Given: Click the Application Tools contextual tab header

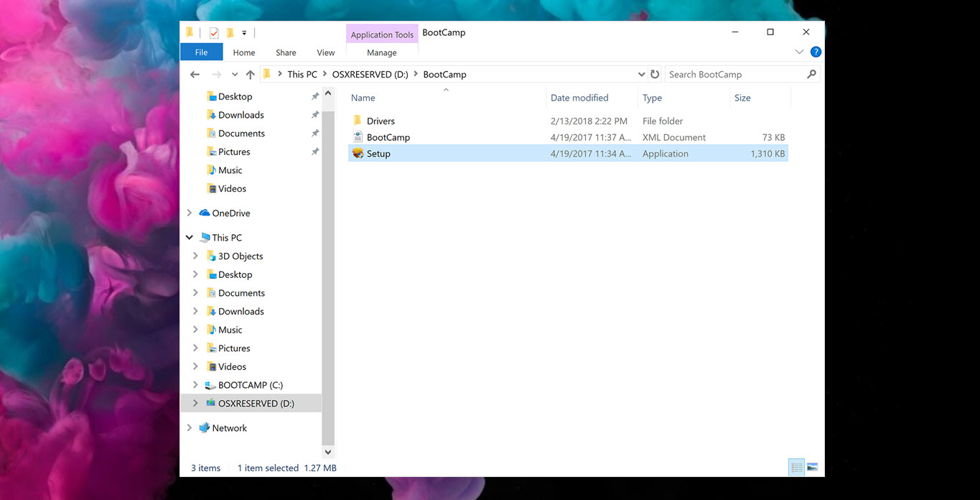Looking at the screenshot, I should (382, 34).
